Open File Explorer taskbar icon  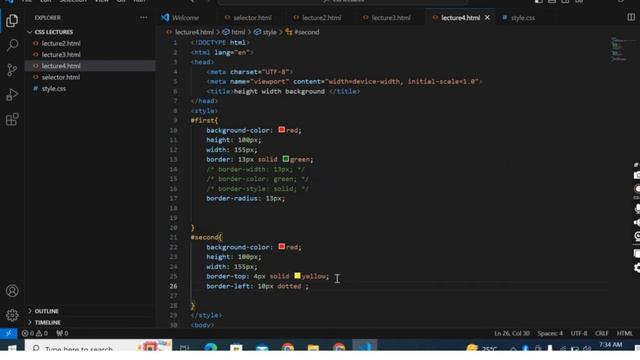(313, 347)
